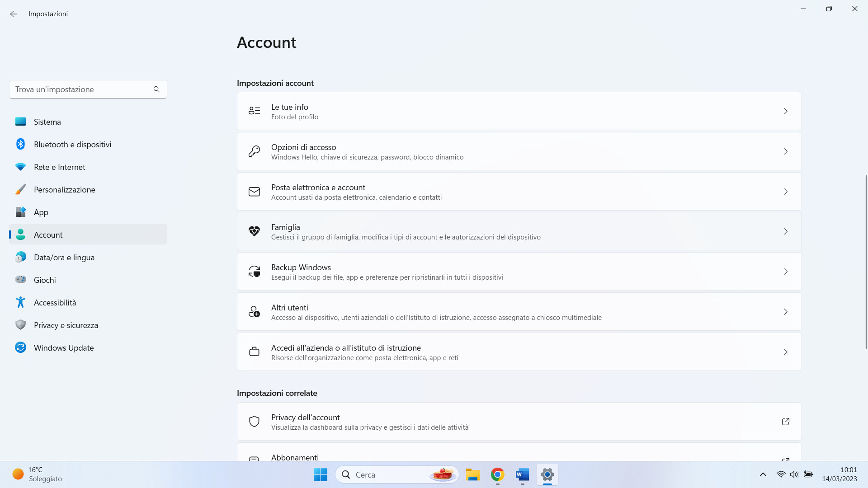Open Windows Update via its sync icon
Screen dimensions: 868x488
pos(20,347)
